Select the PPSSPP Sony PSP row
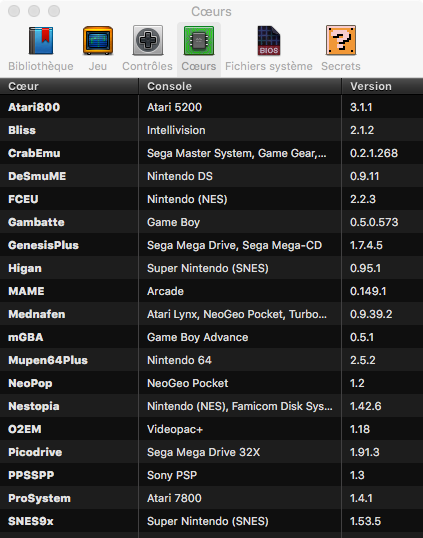 point(211,475)
